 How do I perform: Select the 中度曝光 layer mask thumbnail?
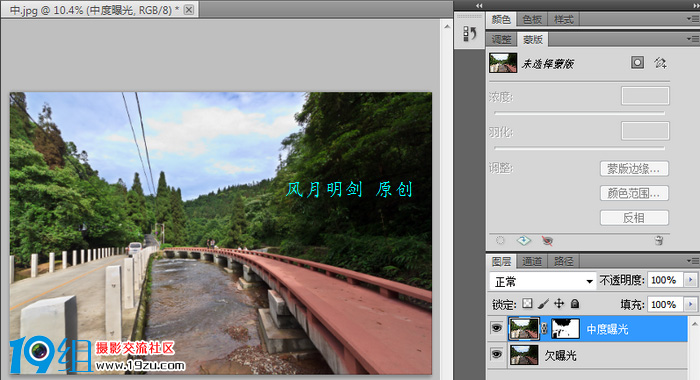pos(565,329)
